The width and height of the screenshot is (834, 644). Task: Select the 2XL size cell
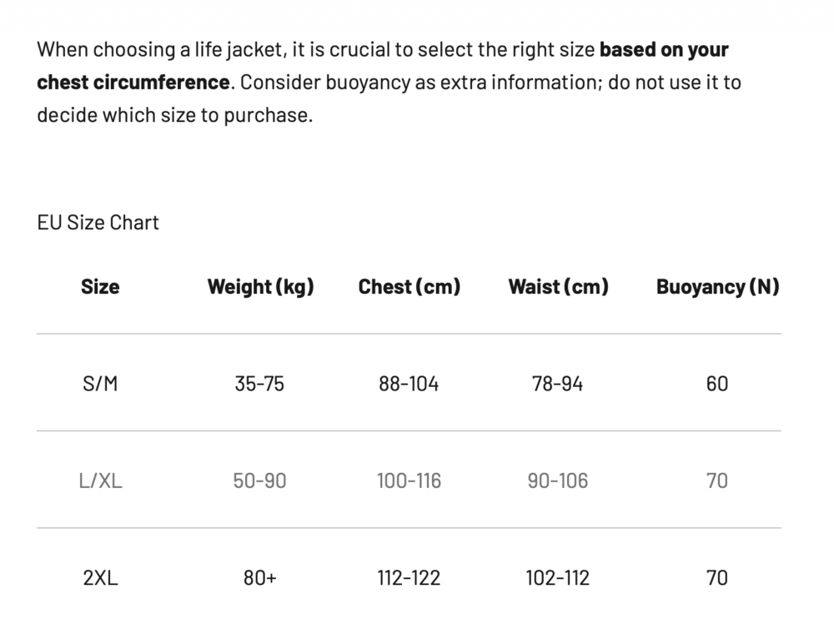100,577
